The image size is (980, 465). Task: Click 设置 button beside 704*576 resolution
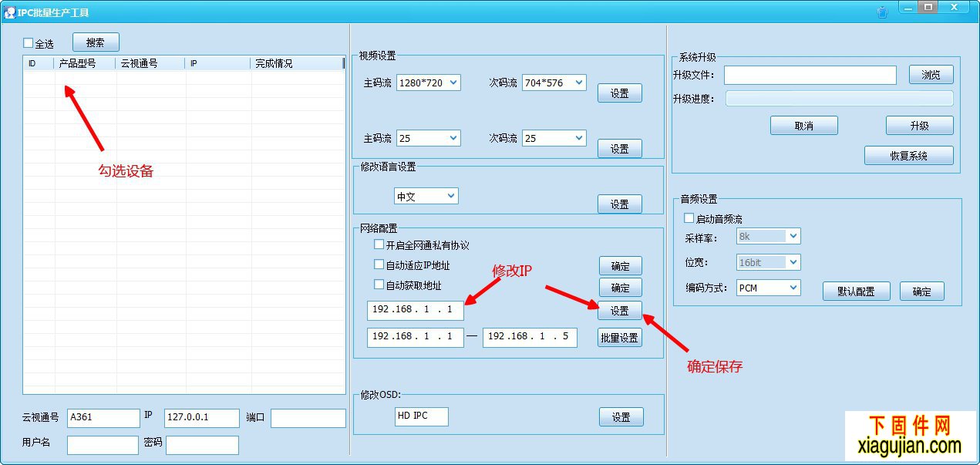click(620, 93)
